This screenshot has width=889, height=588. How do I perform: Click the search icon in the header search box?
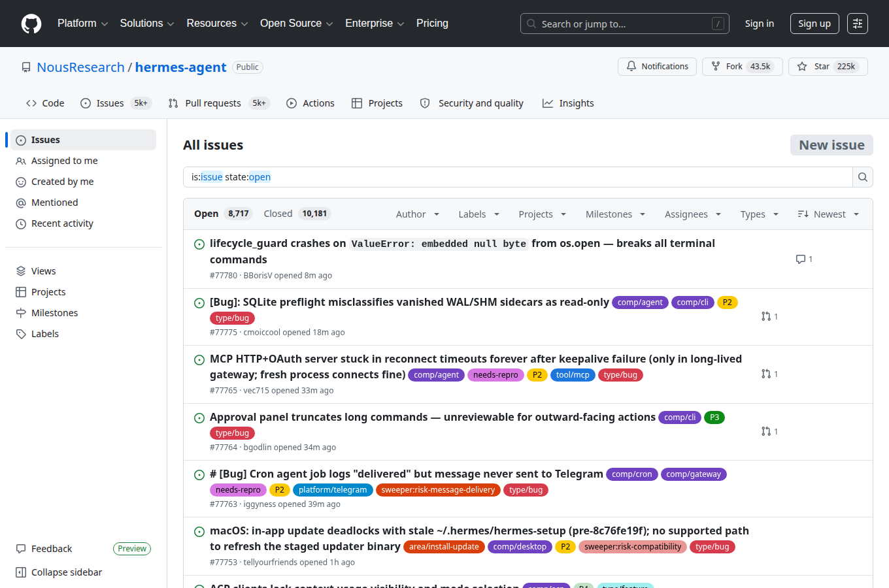[531, 24]
